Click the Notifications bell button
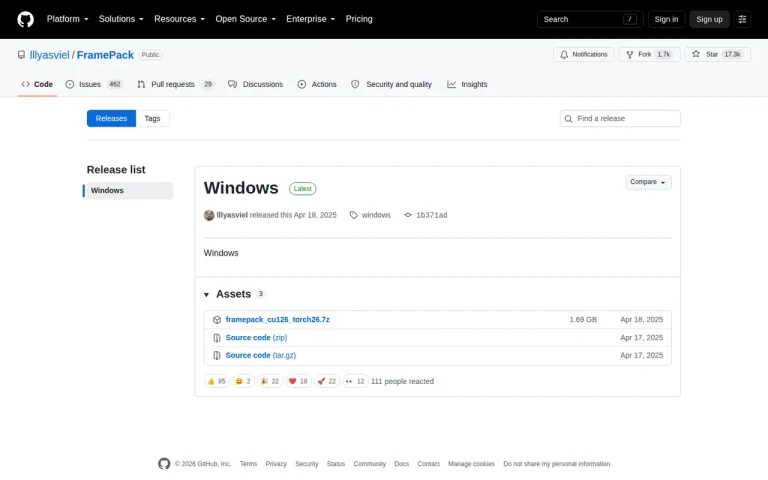768x480 pixels. [583, 54]
